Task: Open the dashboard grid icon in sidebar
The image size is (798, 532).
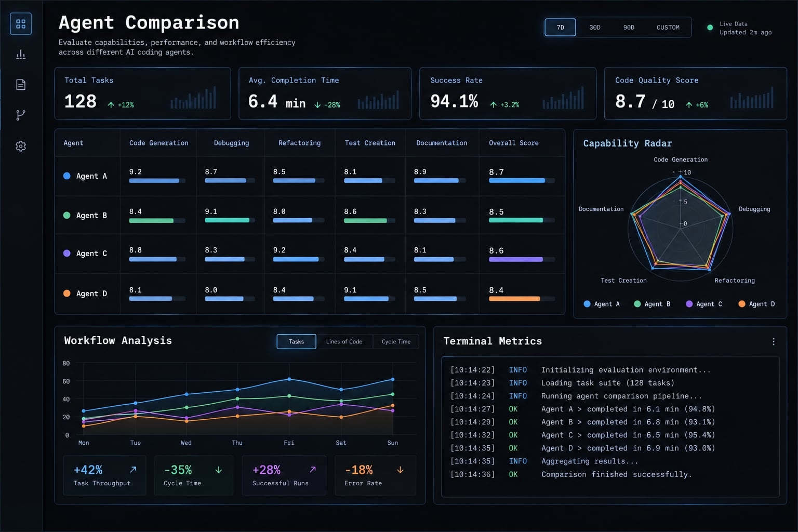Action: click(x=21, y=24)
